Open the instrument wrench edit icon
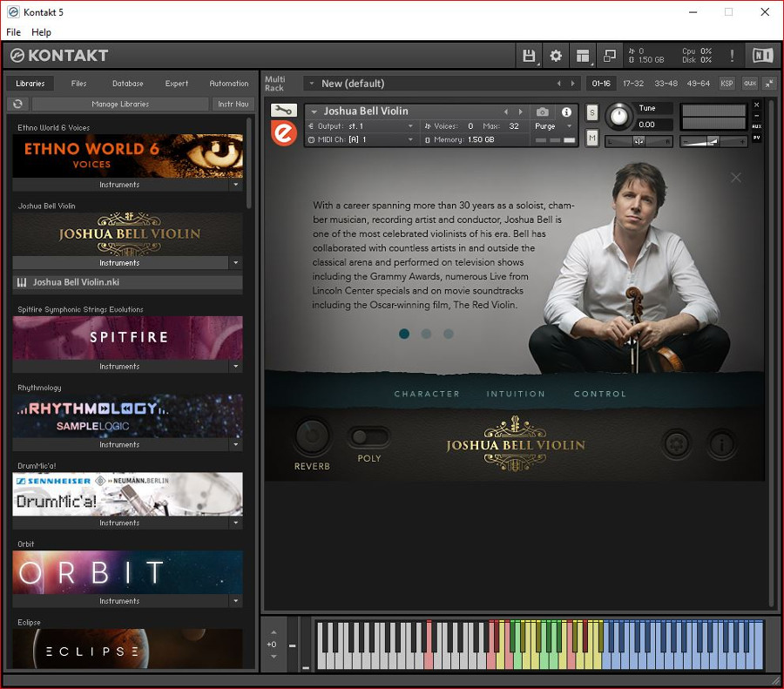This screenshot has width=784, height=689. click(x=283, y=110)
